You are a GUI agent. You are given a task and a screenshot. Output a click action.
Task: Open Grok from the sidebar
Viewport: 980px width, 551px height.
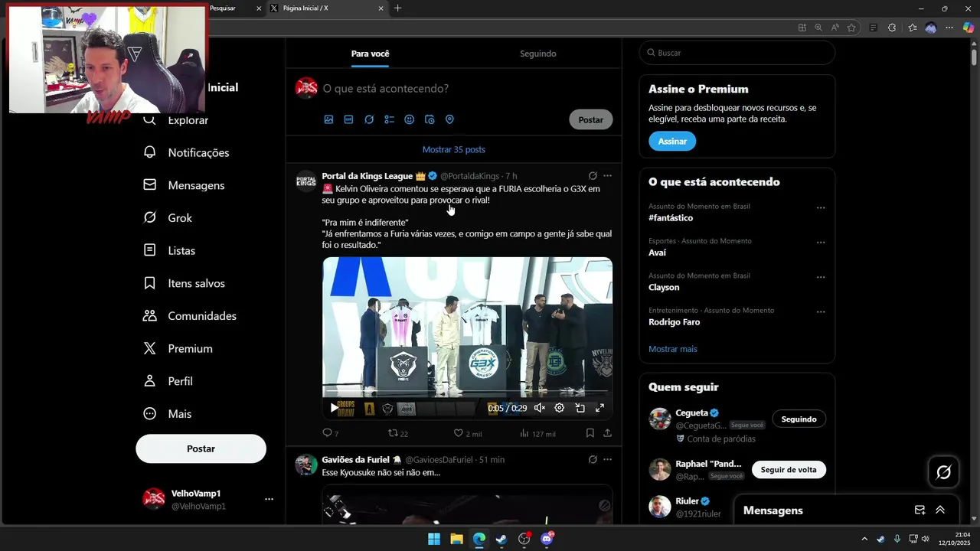168,218
